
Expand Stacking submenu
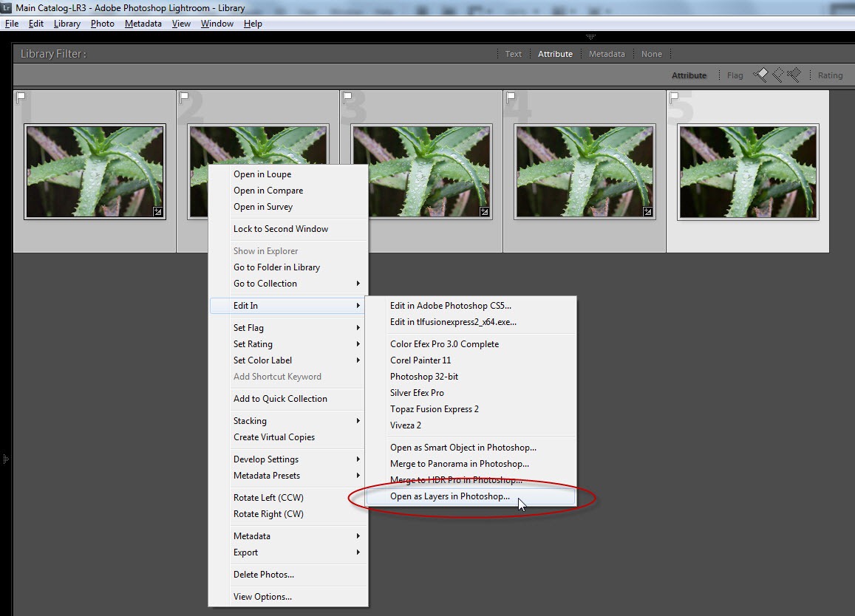[288, 421]
